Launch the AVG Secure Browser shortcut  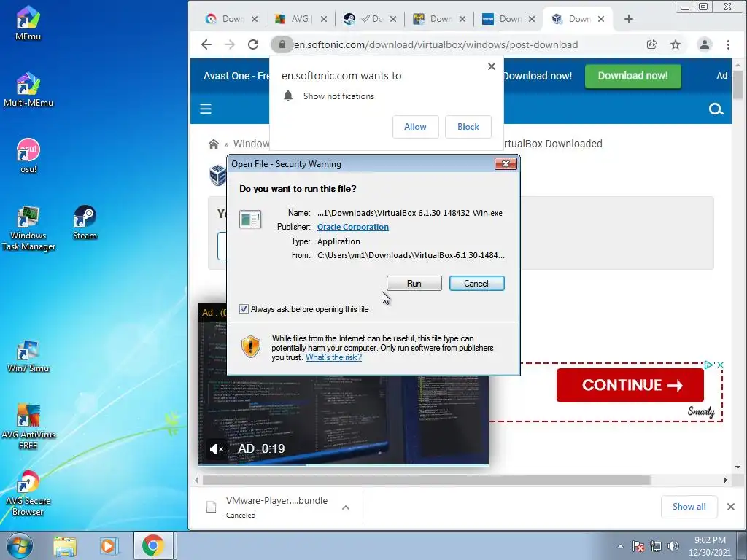tap(28, 493)
